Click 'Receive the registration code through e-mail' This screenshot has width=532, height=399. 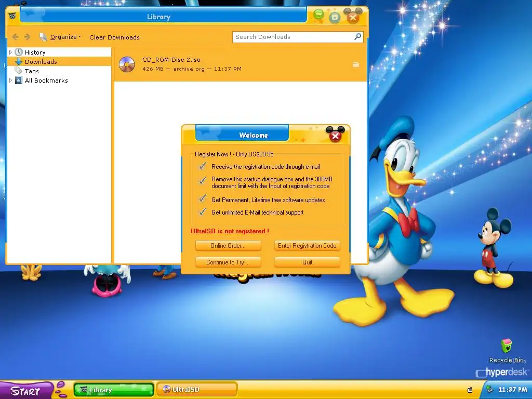[x=265, y=167]
